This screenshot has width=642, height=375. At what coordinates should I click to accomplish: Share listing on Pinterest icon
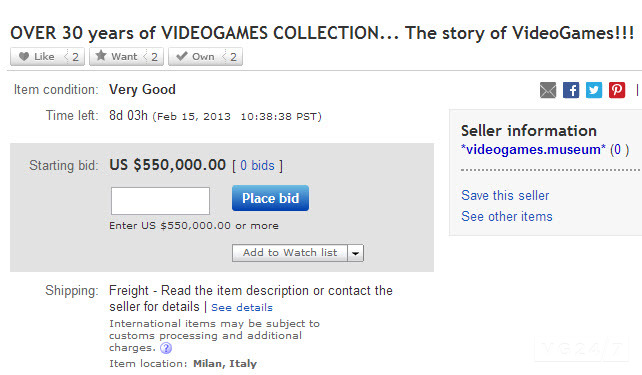pos(617,90)
